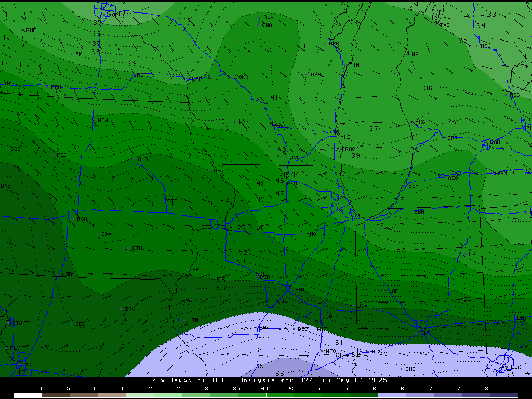The width and height of the screenshot is (532, 399).
Task: Select the BRL station label
Action: [x=197, y=270]
